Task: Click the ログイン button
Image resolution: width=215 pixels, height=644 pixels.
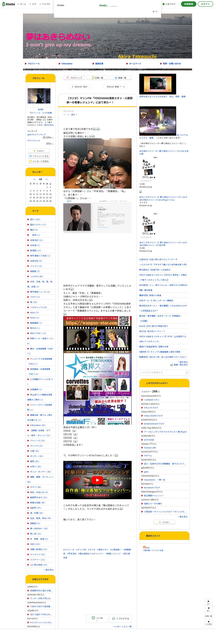Action: coord(205,4)
